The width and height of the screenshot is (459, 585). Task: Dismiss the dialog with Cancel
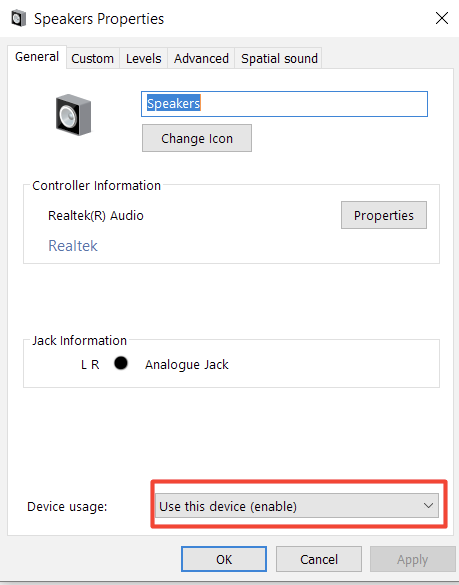(319, 559)
